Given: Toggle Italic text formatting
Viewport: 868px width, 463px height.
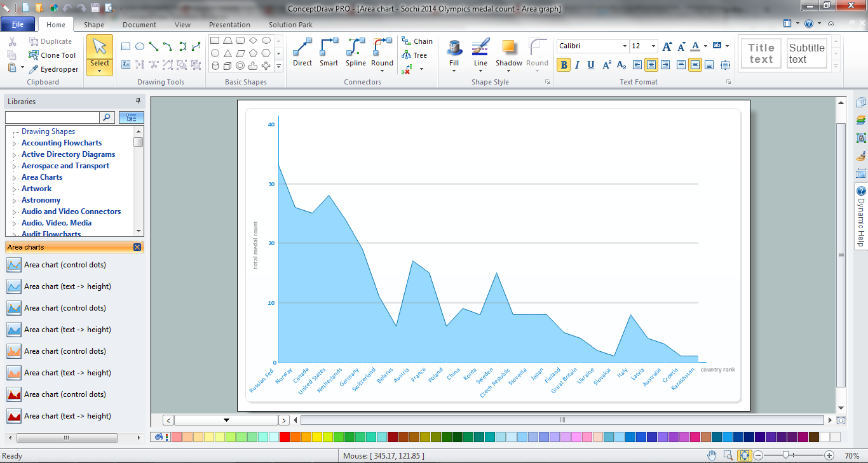Looking at the screenshot, I should point(578,65).
